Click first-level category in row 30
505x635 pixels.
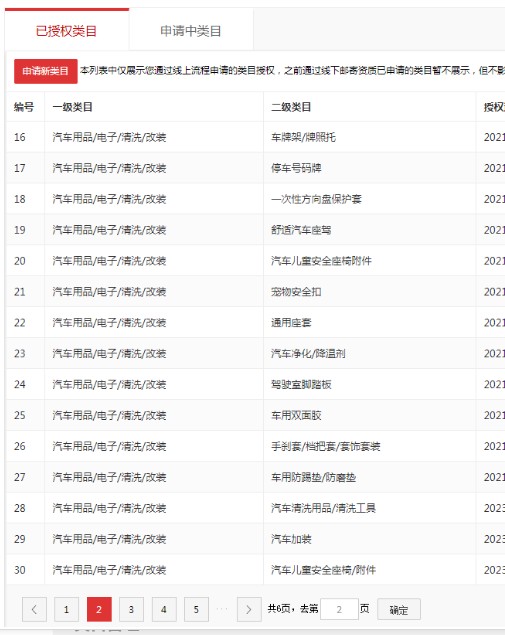[x=109, y=570]
